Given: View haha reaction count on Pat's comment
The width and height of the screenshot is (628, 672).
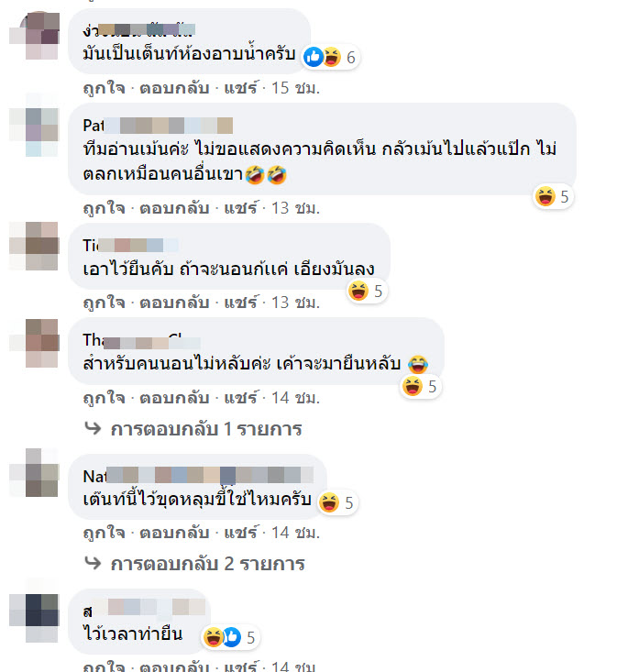Looking at the screenshot, I should coord(553,197).
